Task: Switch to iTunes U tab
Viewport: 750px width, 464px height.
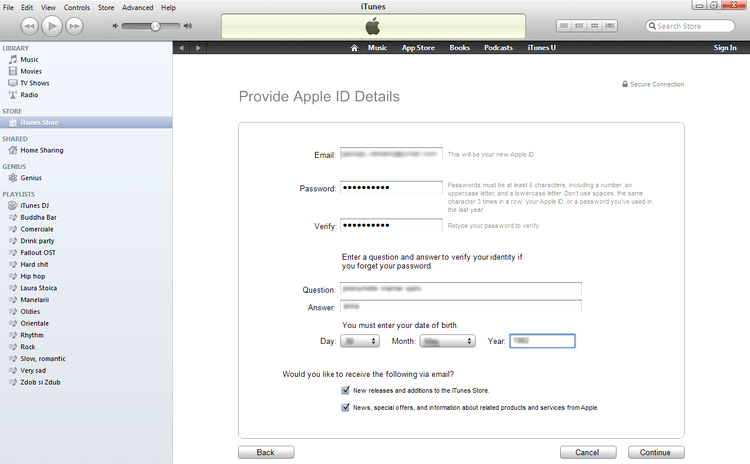Action: 541,48
